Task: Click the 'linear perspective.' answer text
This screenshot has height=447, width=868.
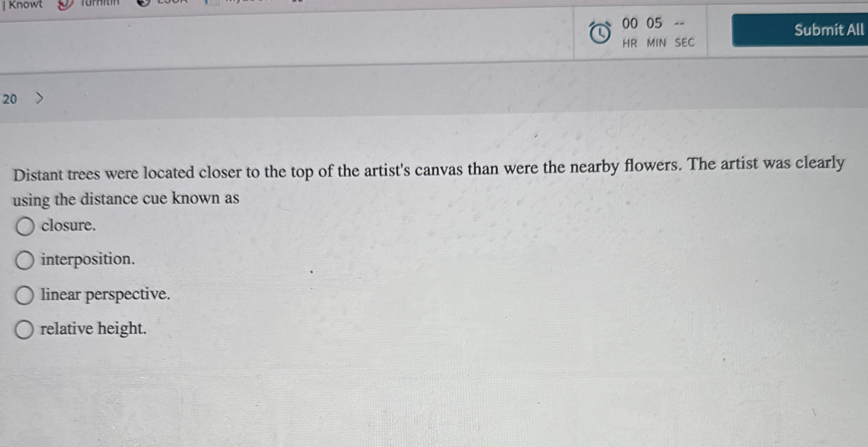Action: 106,294
